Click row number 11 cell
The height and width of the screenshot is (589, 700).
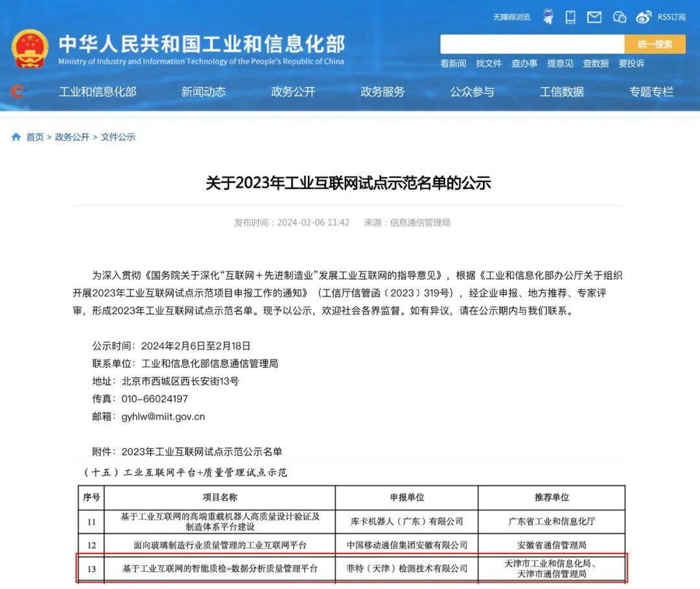(x=91, y=522)
